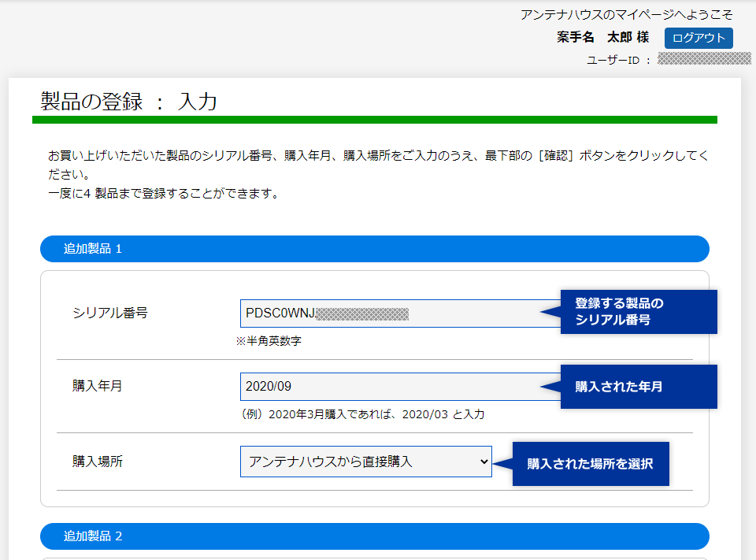Select the 追加製品 1 section header
Image resolution: width=756 pixels, height=560 pixels.
374,249
